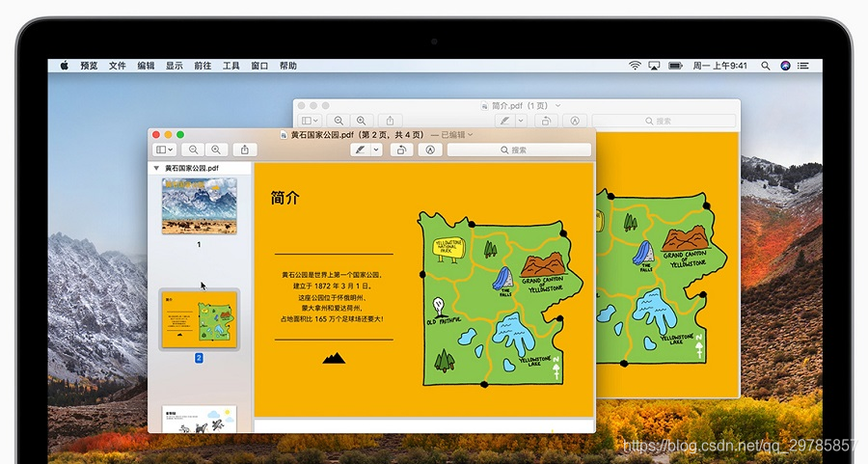The width and height of the screenshot is (868, 464).
Task: Click the small mountain icon under the text
Action: coord(334,358)
